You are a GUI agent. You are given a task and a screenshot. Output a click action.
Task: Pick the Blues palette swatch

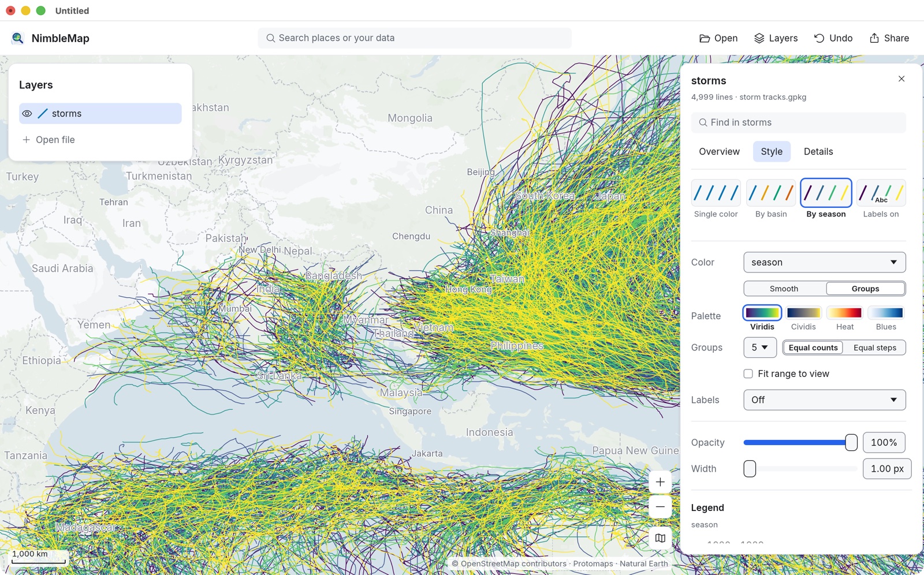coord(886,313)
